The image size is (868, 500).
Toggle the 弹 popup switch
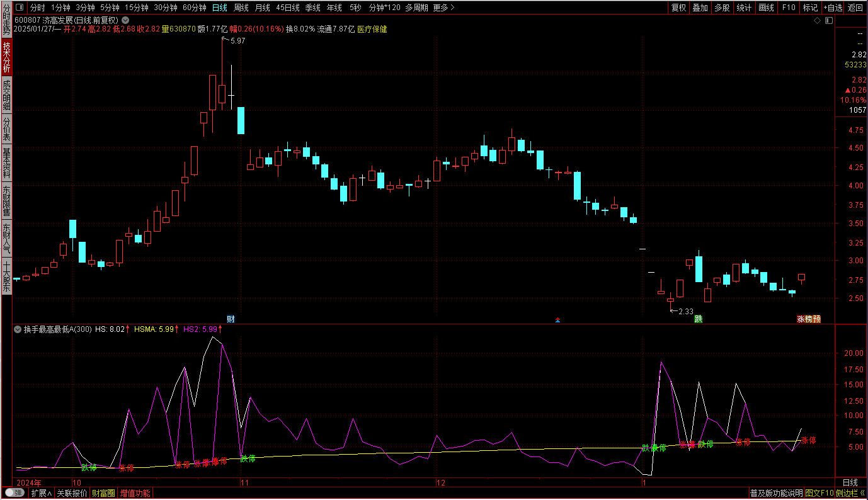coord(14,493)
